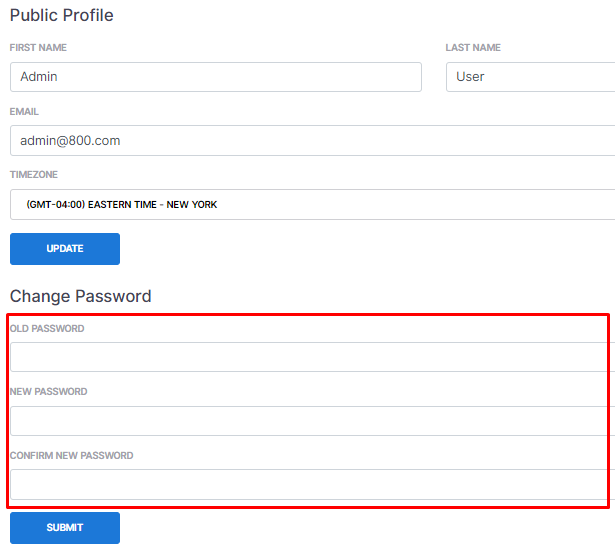Click the Old Password field
The height and width of the screenshot is (554, 615).
[312, 357]
